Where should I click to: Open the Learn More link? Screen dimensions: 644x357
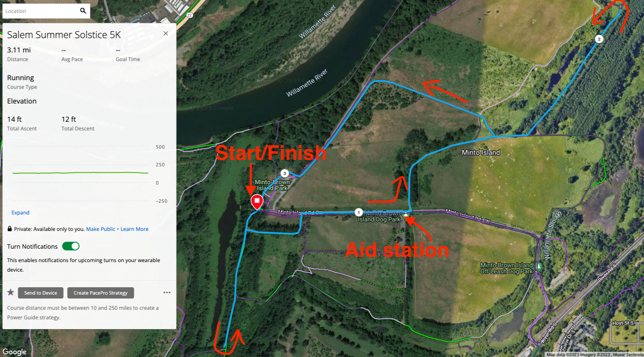point(134,229)
